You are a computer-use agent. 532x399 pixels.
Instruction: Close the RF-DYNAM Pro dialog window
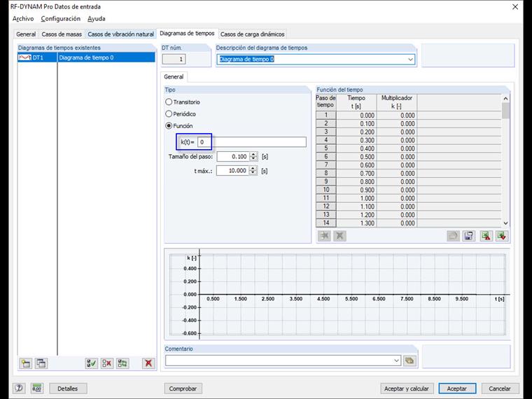pos(515,7)
